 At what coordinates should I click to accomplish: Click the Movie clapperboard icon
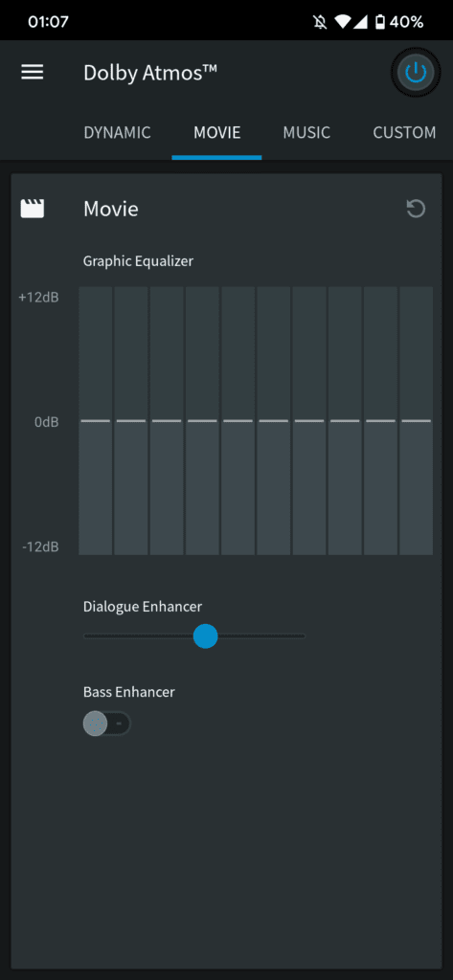coord(33,209)
